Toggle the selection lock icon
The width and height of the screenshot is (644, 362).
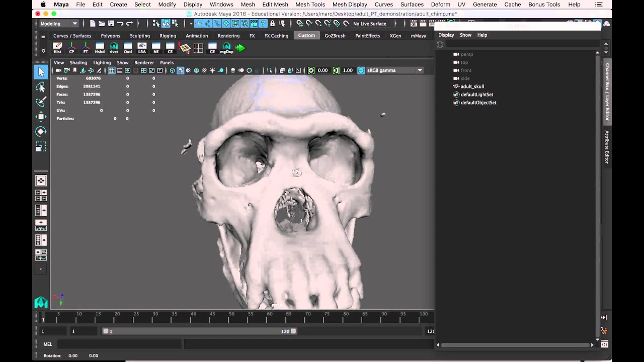coord(272,24)
